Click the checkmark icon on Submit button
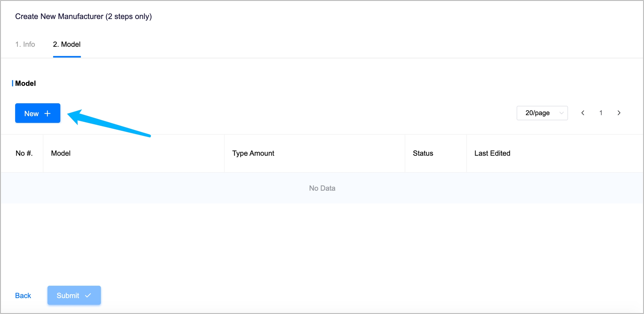644x314 pixels. click(x=88, y=295)
